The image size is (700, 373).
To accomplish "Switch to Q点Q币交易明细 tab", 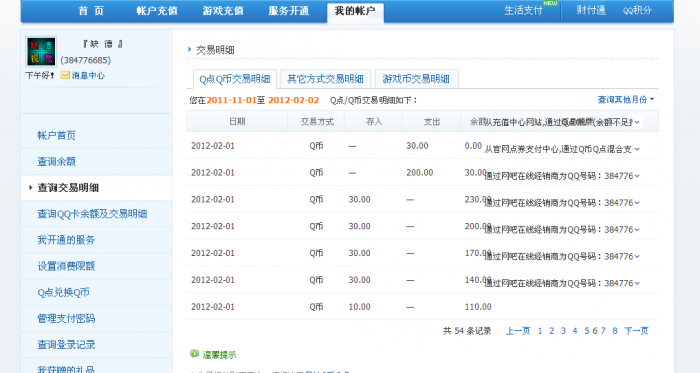I will [x=235, y=79].
